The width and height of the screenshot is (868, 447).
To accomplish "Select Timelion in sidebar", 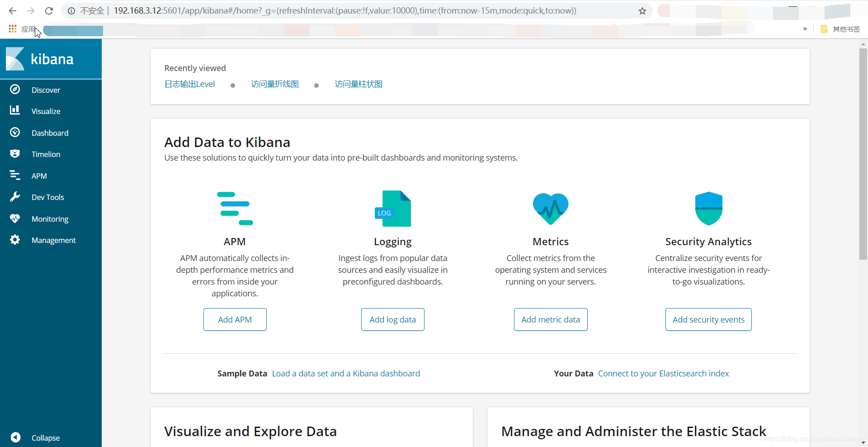I will [x=46, y=154].
